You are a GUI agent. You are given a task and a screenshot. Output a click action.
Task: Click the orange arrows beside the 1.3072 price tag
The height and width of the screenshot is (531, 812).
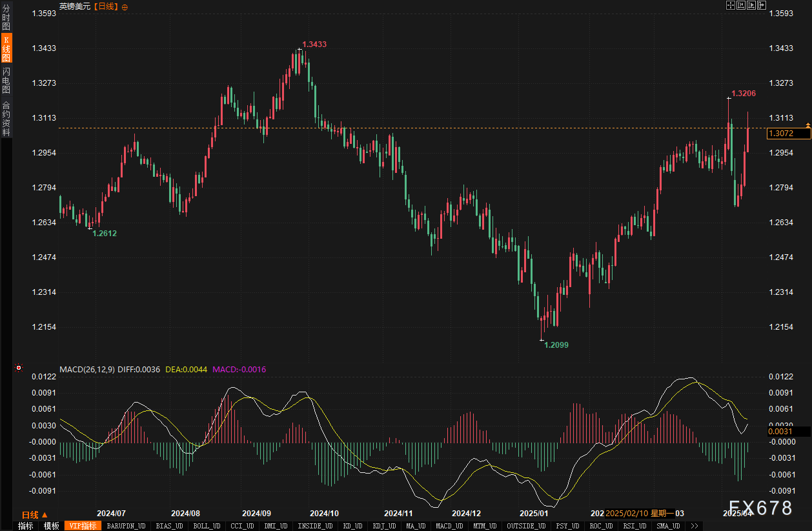click(807, 125)
